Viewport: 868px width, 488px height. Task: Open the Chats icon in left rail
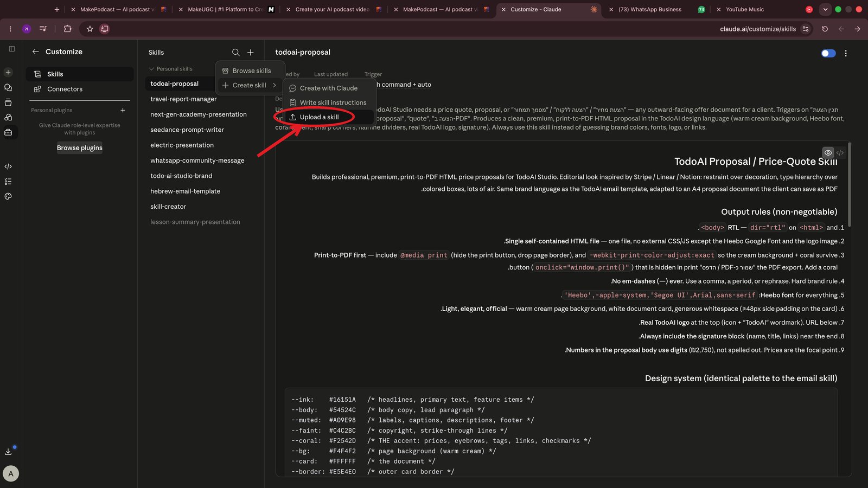[8, 87]
